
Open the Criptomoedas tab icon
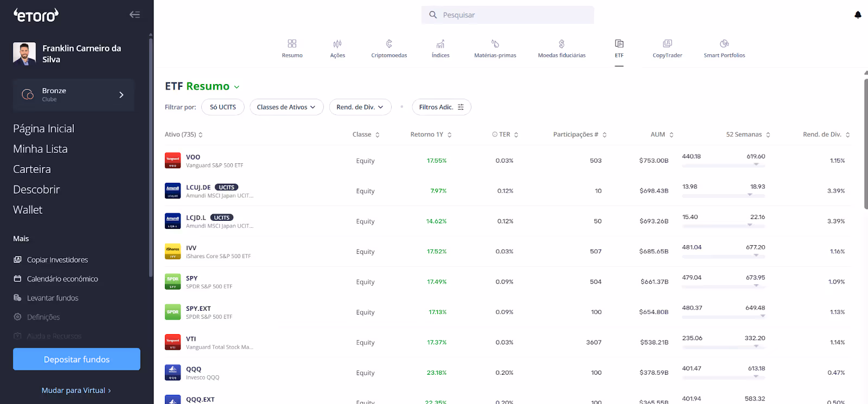click(389, 43)
